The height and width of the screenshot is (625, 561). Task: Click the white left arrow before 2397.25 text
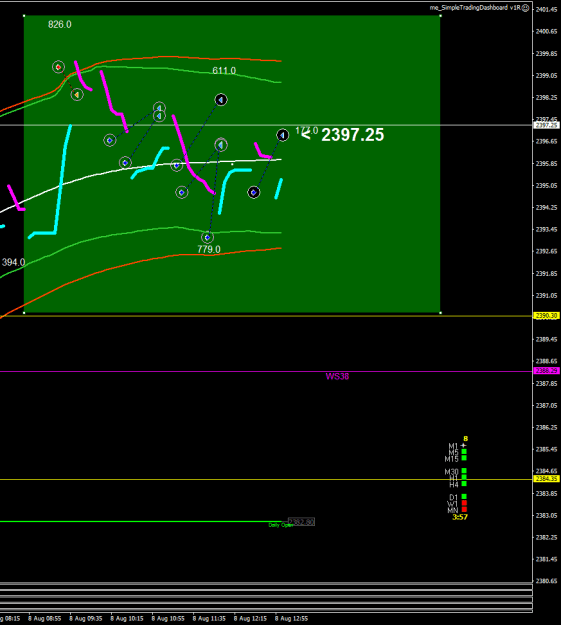click(x=306, y=135)
